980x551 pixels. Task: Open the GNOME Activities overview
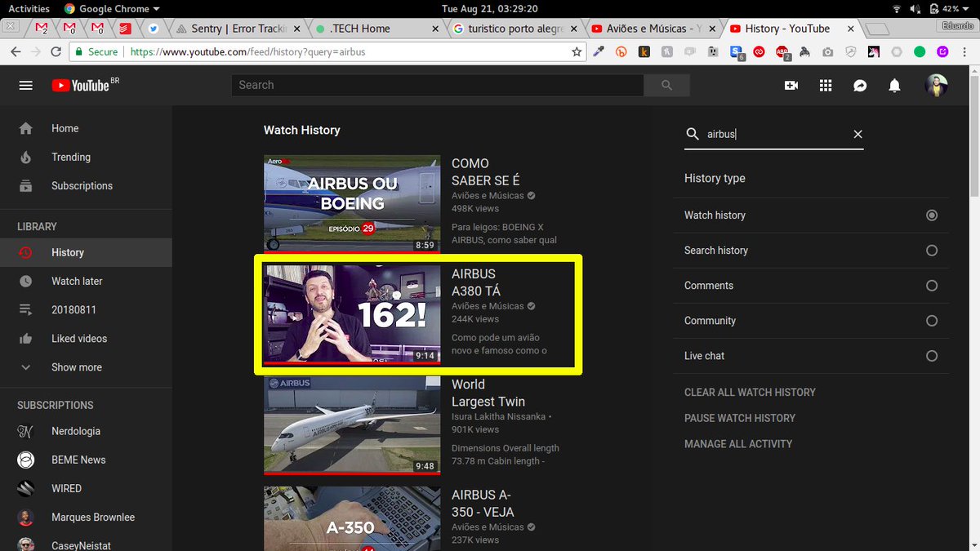pos(29,8)
